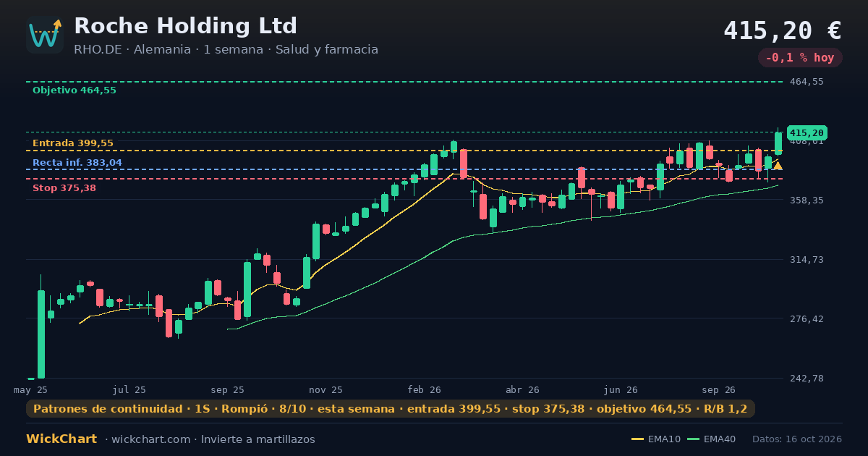Screen dimensions: 868x456
Task: Click the Objetivo 464,55 label
Action: (75, 90)
